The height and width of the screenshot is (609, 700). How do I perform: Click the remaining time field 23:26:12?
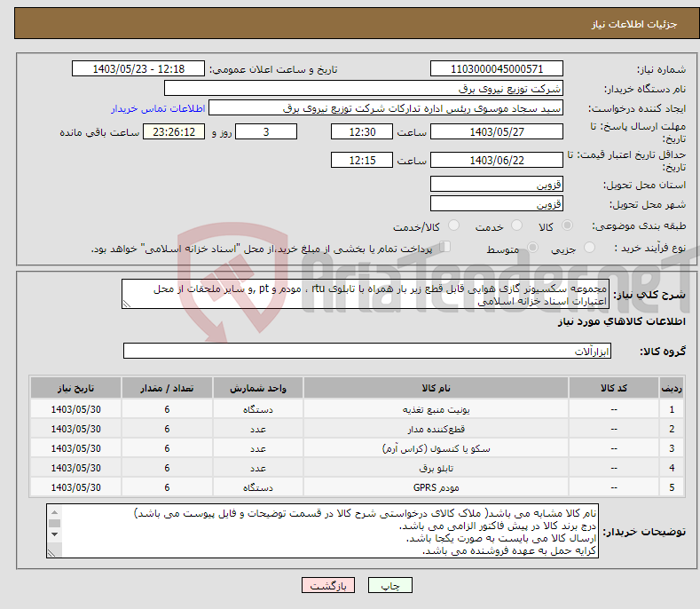pos(174,131)
